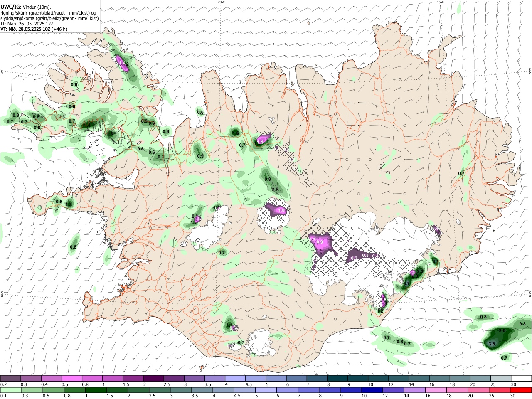Click the 0.4 value on Vatnajökull glacier
The image size is (532, 399).
(375, 256)
